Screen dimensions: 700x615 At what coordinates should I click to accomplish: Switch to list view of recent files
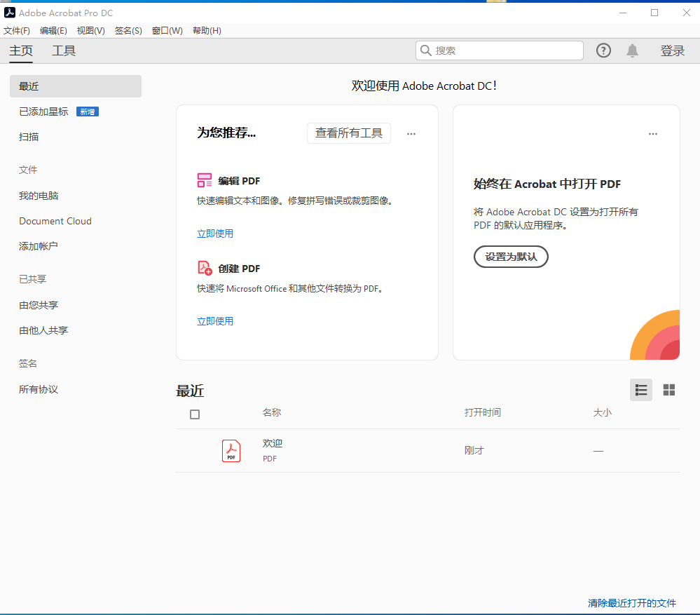pos(640,390)
